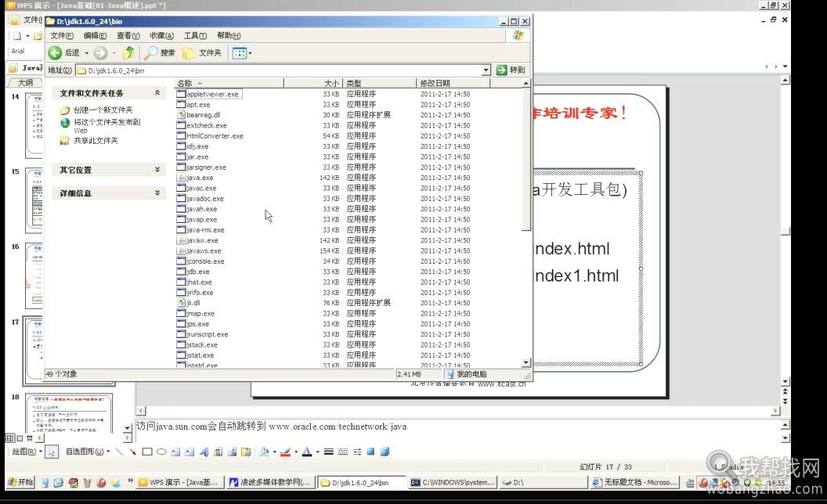Click address field showing D:\jdk1.6.0_24\bin
The width and height of the screenshot is (827, 504).
279,70
